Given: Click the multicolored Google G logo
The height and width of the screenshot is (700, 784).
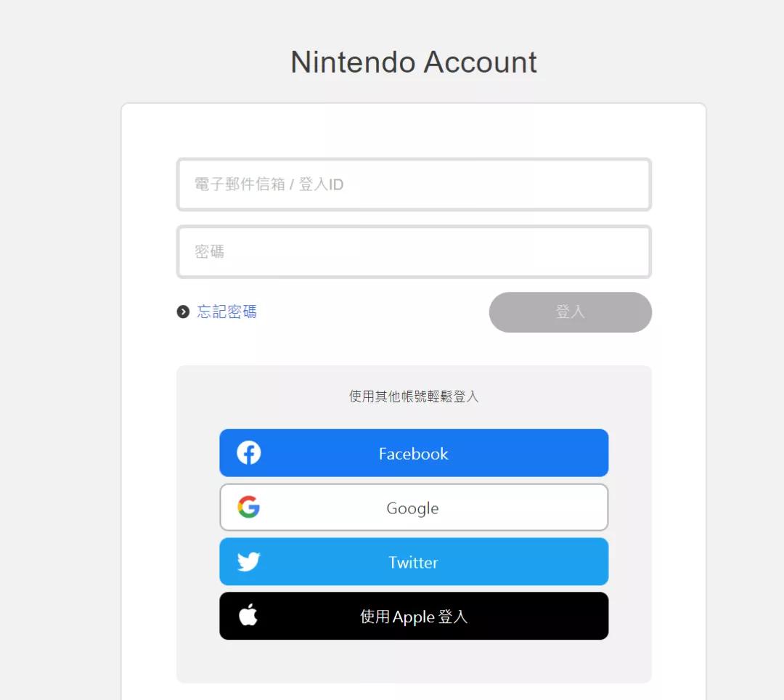Looking at the screenshot, I should tap(248, 507).
